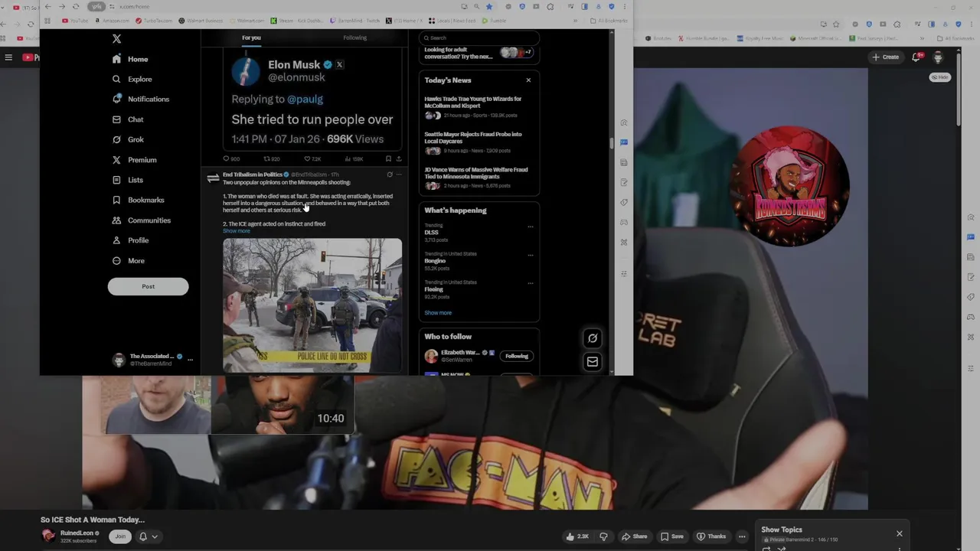This screenshot has width=980, height=551.
Task: Repost the Elon Musk tweet
Action: pos(272,159)
